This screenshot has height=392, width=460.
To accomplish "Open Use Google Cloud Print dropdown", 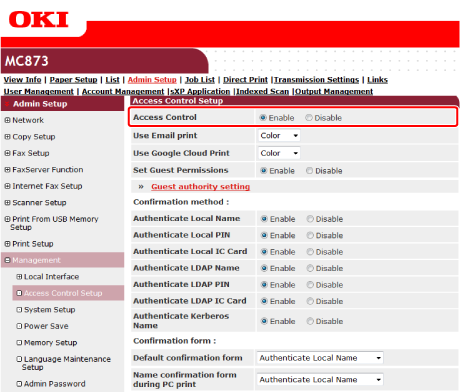I will coord(279,153).
